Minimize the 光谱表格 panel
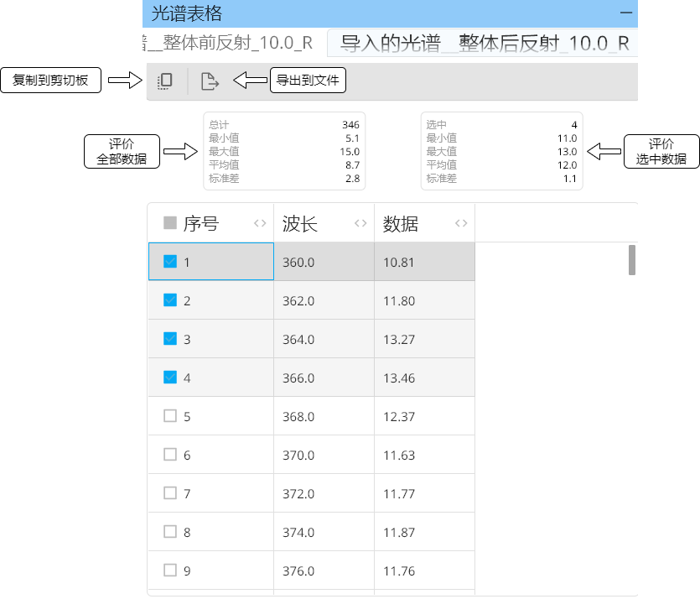Viewport: 700px width, 599px height. [625, 13]
